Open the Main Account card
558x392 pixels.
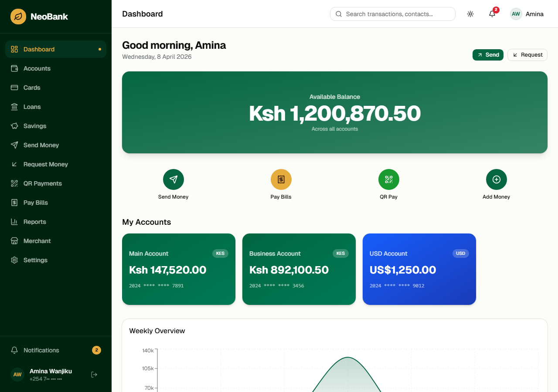point(179,269)
